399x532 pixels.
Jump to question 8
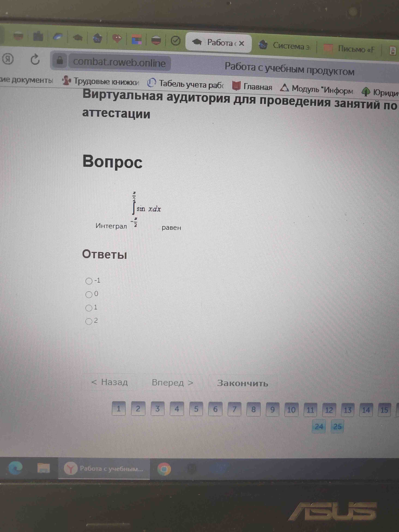253,409
